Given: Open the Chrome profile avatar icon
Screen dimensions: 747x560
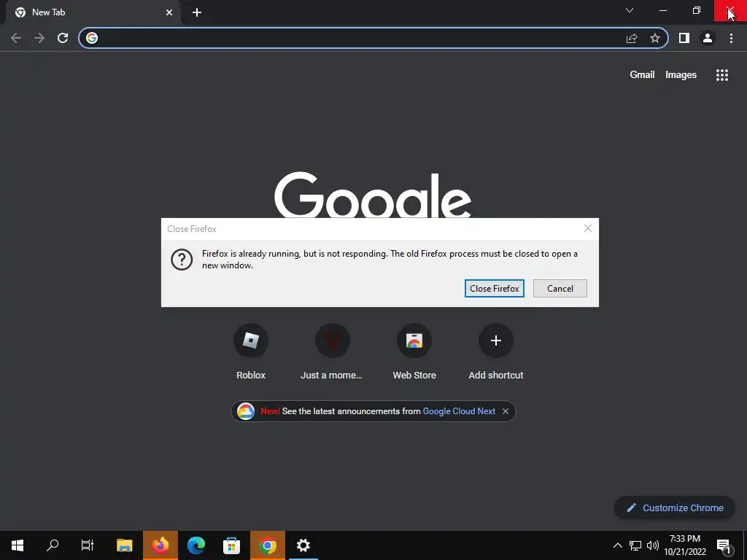Looking at the screenshot, I should pyautogui.click(x=708, y=38).
